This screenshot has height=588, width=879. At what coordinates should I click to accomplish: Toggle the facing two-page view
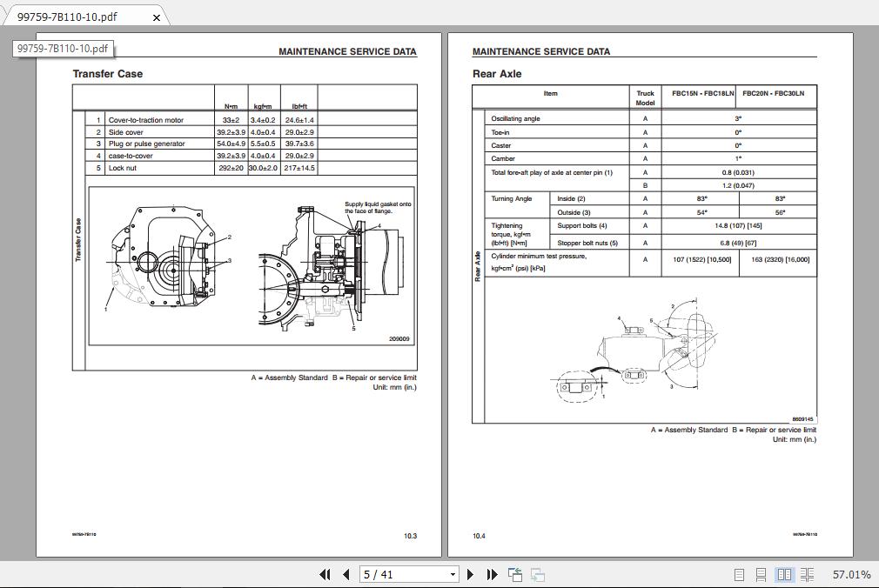point(784,574)
